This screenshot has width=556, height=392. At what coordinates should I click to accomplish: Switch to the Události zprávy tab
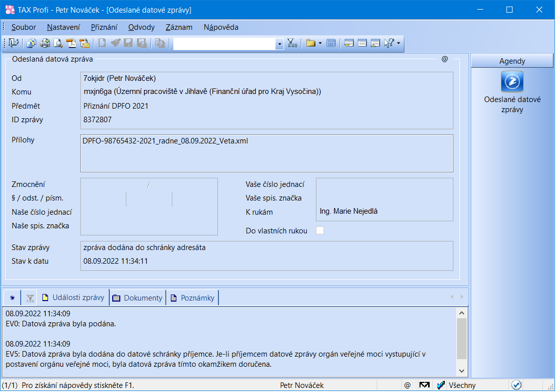click(x=73, y=298)
